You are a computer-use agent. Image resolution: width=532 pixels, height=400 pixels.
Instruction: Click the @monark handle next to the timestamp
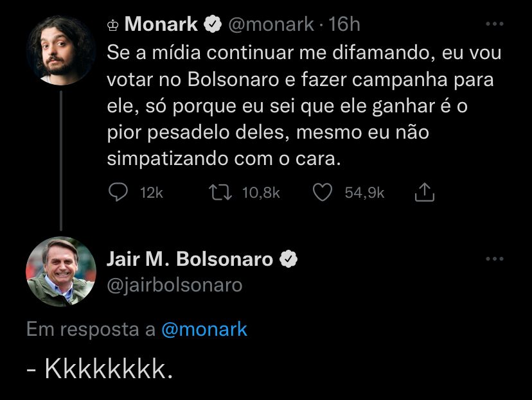(x=271, y=24)
